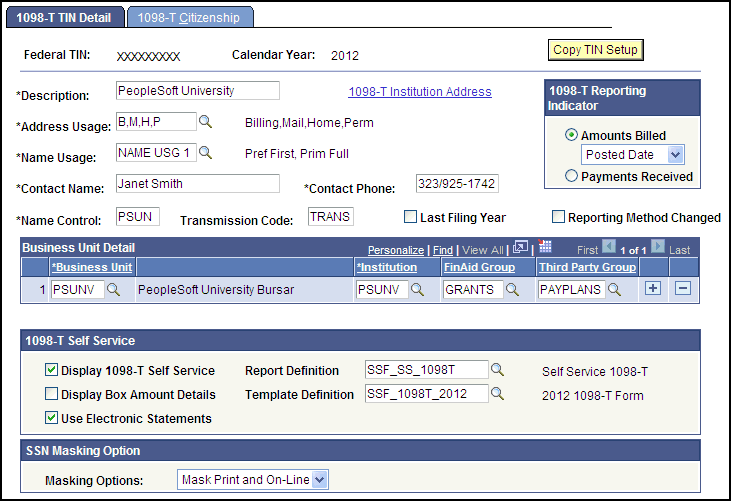
Task: Click 'PeopleSoft University Bursar' text
Action: click(216, 290)
